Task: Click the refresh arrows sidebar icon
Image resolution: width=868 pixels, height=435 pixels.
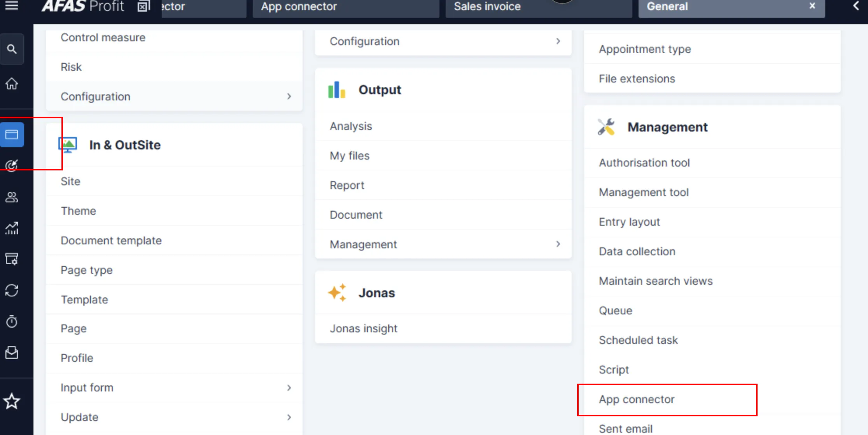Action: click(12, 290)
